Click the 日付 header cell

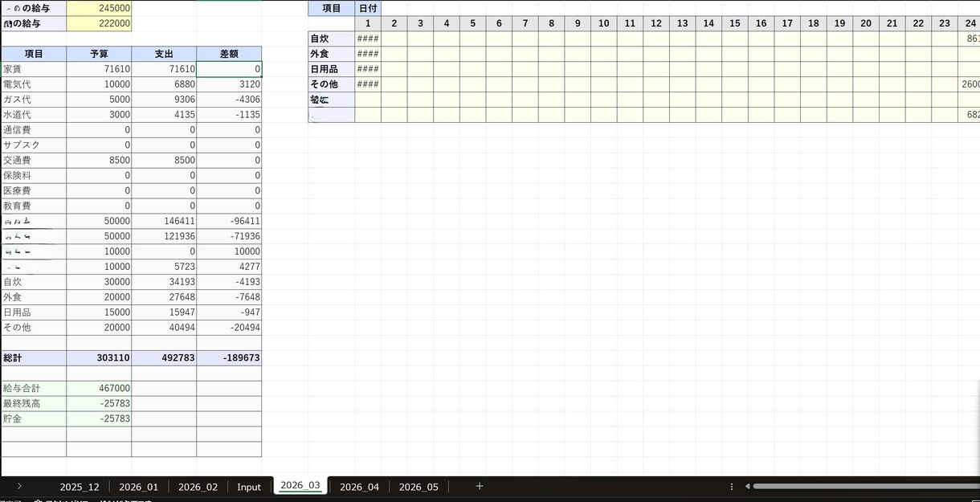click(x=368, y=9)
